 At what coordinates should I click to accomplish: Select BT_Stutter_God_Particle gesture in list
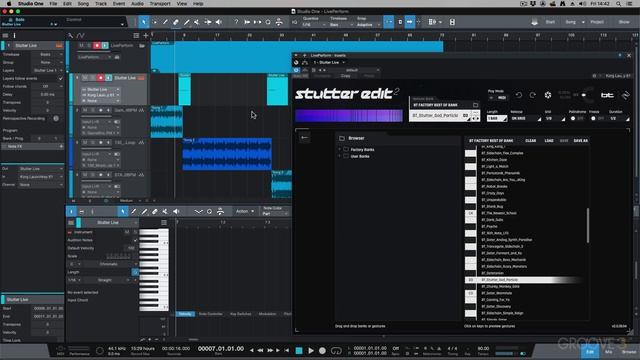(522, 280)
